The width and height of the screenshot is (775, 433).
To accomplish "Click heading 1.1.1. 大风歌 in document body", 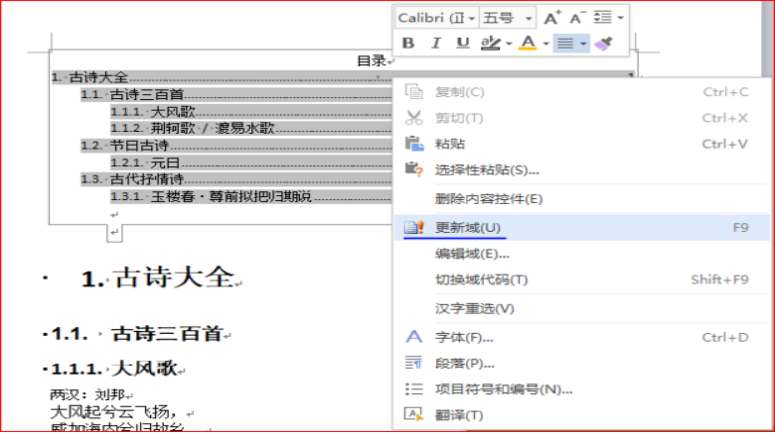I will click(114, 368).
